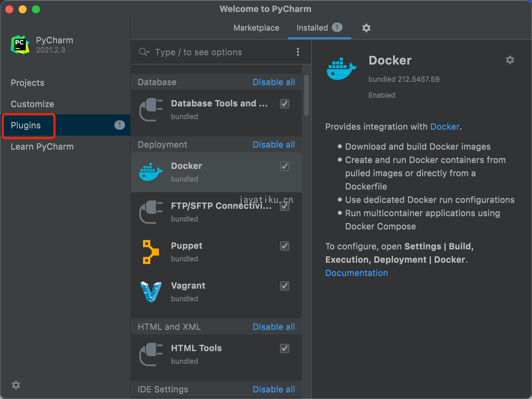
Task: Select Plugins in the sidebar
Action: (66, 125)
